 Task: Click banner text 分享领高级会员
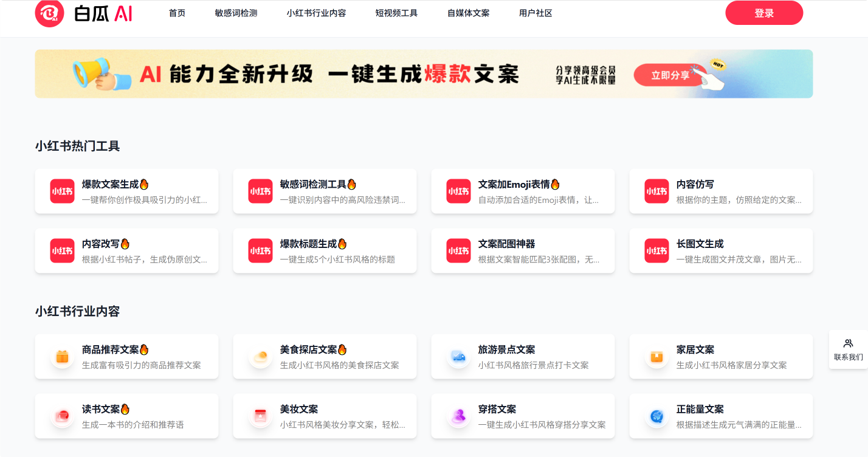coord(585,70)
